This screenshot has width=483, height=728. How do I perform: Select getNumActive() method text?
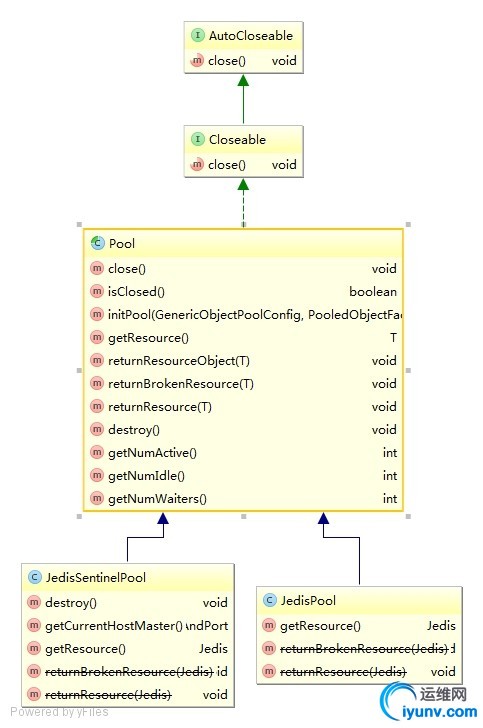point(152,453)
